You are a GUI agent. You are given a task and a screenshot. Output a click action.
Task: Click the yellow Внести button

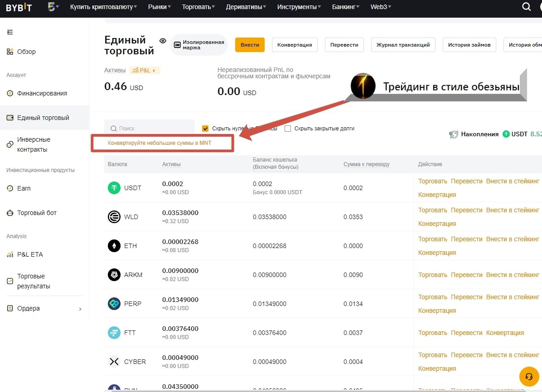(250, 45)
